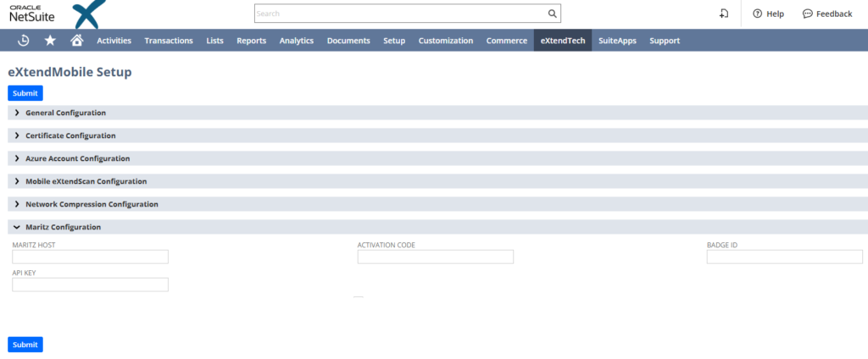Open the Shortcuts star icon
The height and width of the screenshot is (359, 868).
click(50, 41)
